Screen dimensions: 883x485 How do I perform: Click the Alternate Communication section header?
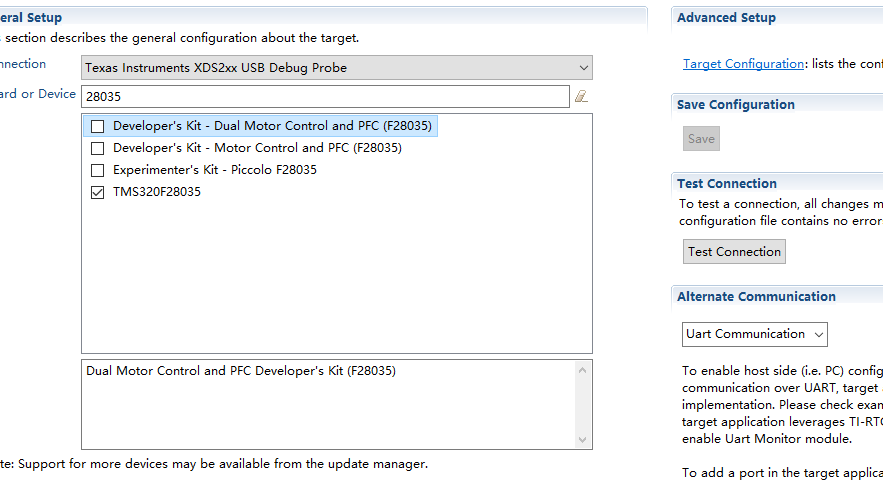756,297
